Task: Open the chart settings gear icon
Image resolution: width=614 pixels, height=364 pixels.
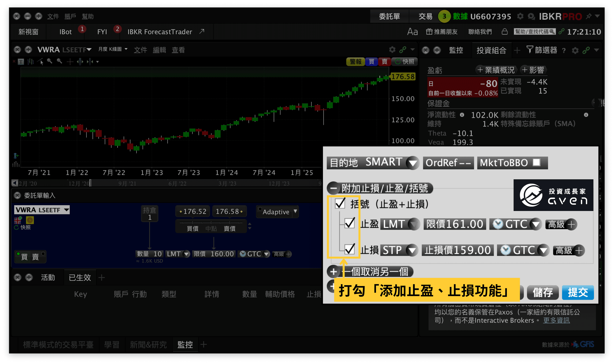Action: click(x=392, y=50)
